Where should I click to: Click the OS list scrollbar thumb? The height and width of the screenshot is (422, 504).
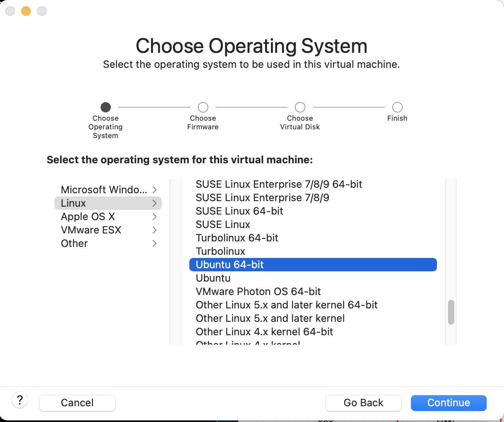[451, 312]
